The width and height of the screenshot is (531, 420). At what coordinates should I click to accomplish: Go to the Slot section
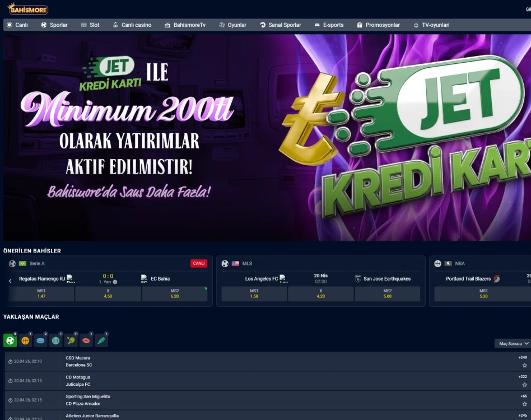pos(90,25)
